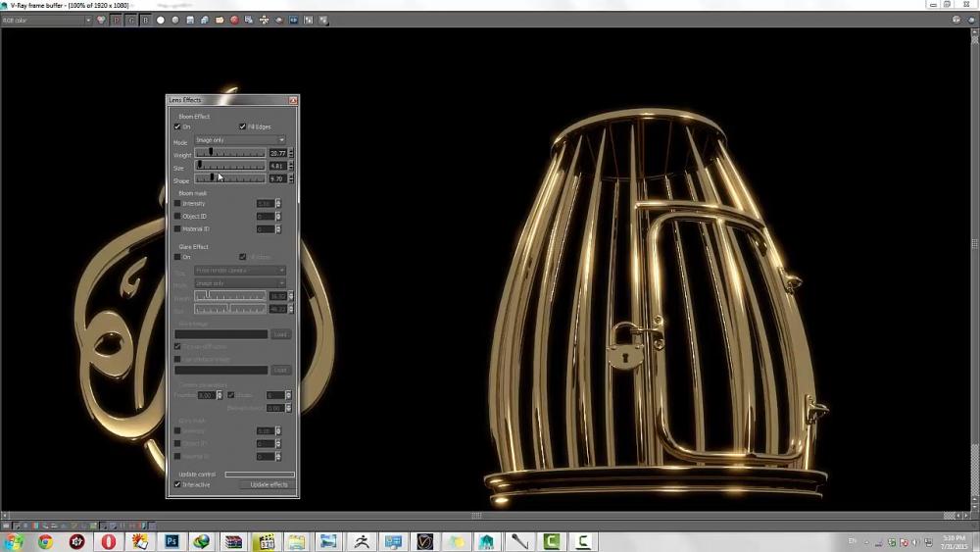Screen dimensions: 980x552
Task: Click the Bloom Weight spinner arrows
Action: coord(291,154)
